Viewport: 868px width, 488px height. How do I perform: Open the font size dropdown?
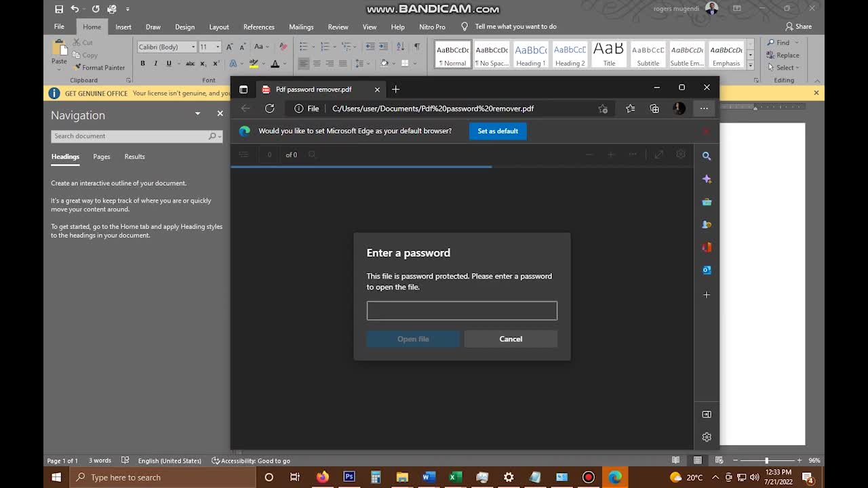tap(218, 47)
